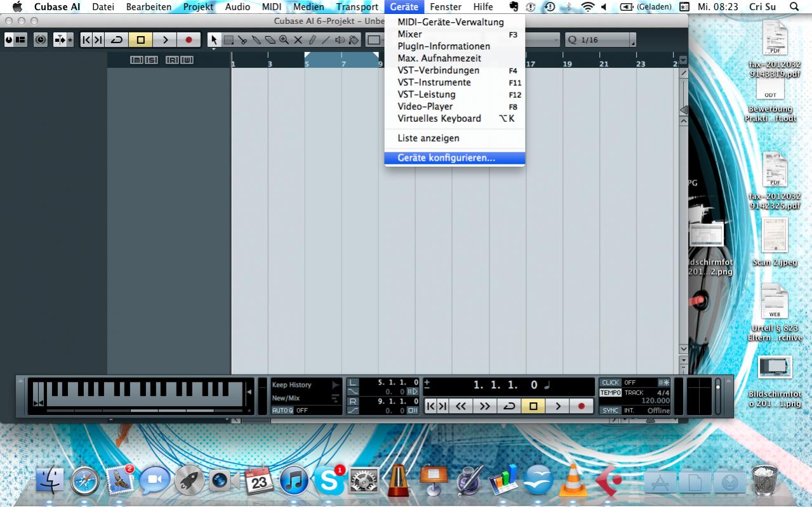The width and height of the screenshot is (812, 507).
Task: Choose the Glue tool
Action: point(256,39)
